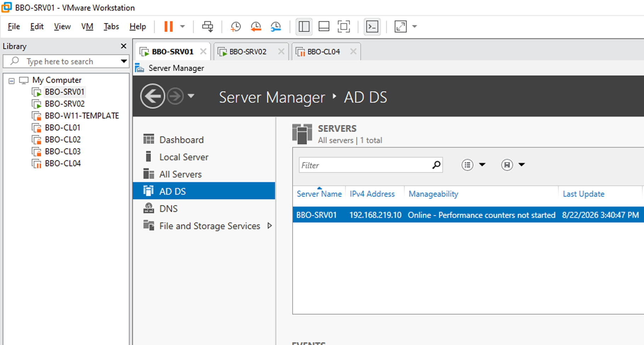Toggle the library sidebar view icon
The width and height of the screenshot is (644, 345).
[304, 27]
